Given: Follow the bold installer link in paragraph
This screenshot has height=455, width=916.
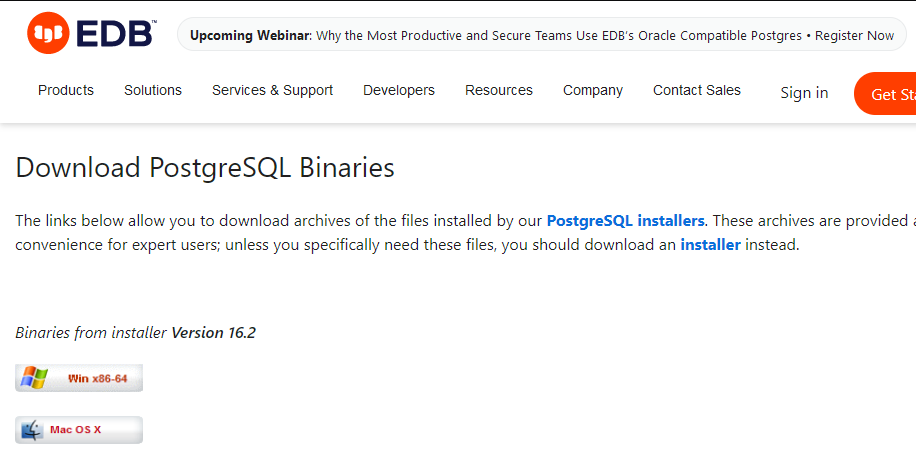Looking at the screenshot, I should 710,245.
